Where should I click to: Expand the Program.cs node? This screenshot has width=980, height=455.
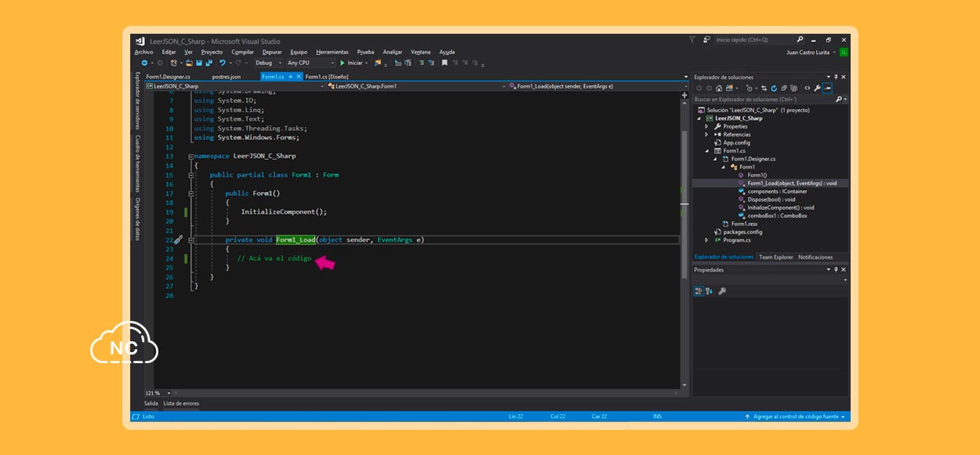[706, 240]
